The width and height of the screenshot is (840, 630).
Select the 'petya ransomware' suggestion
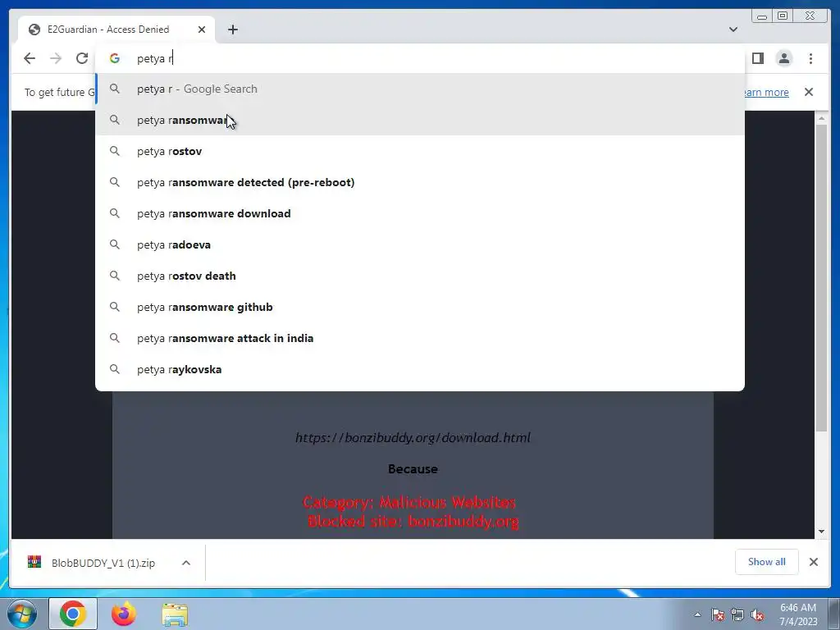pyautogui.click(x=420, y=120)
